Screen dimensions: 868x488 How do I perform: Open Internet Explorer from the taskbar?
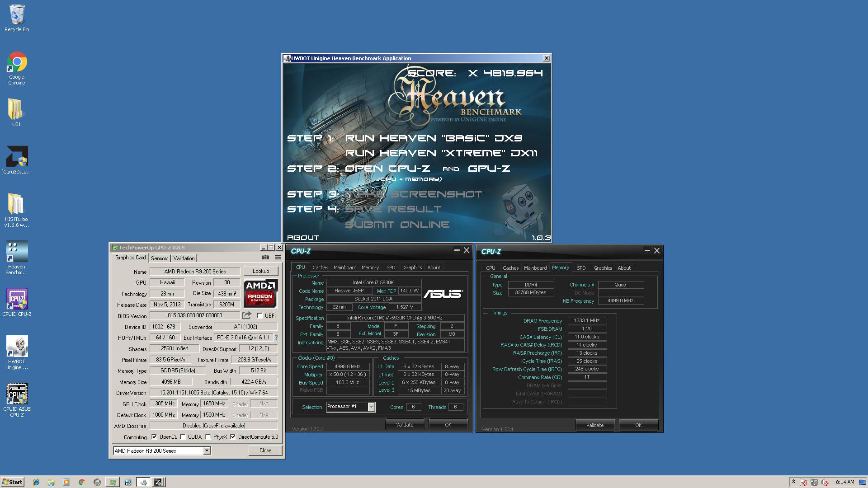pyautogui.click(x=36, y=482)
